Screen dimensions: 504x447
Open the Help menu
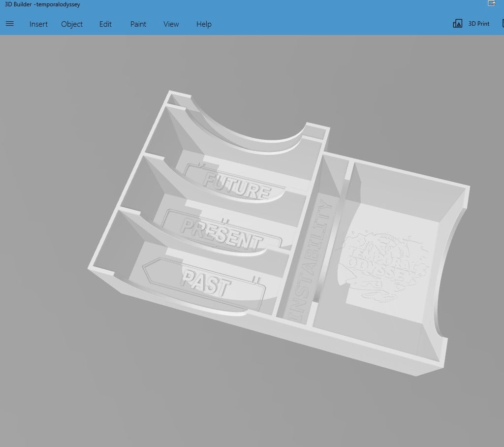coord(204,24)
